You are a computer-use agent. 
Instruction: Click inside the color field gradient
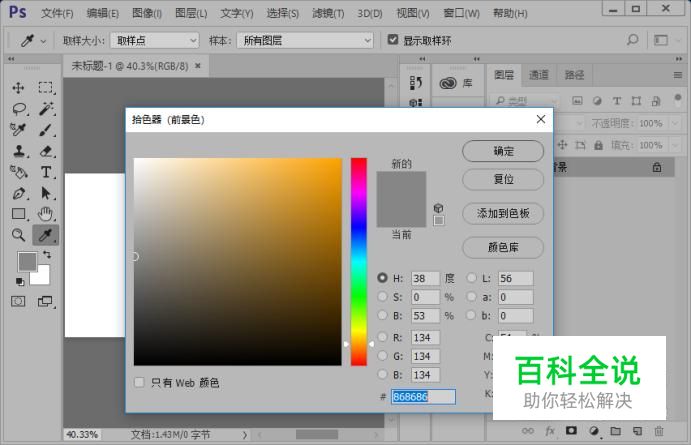[x=238, y=262]
